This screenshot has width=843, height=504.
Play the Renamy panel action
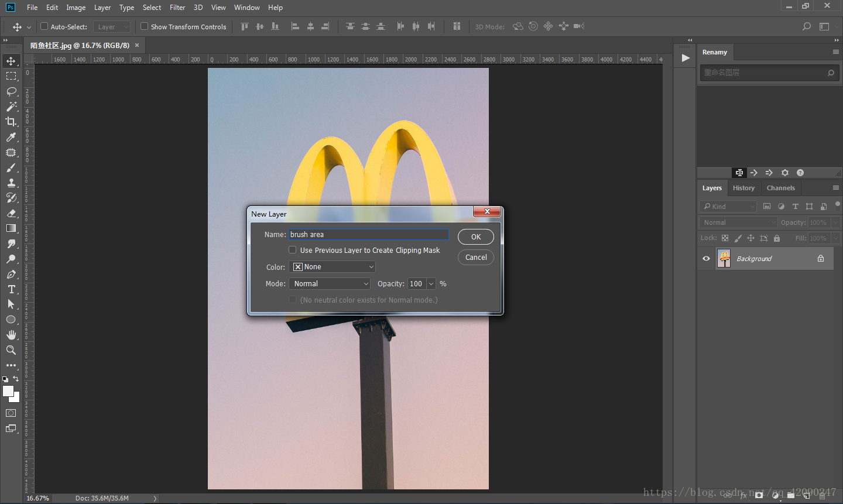[686, 58]
